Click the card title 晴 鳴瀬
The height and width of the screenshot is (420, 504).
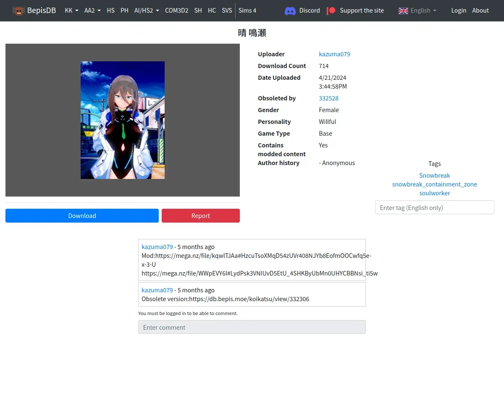[252, 33]
